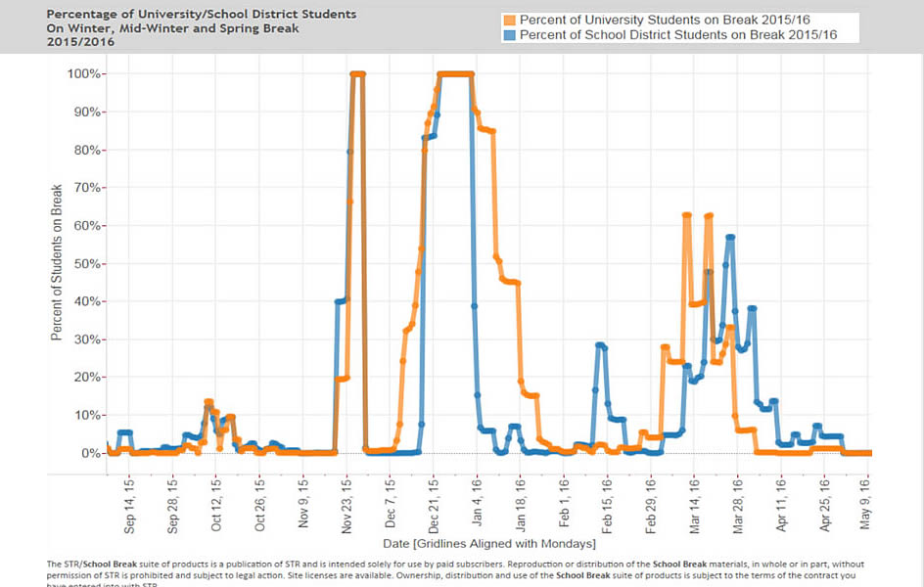The image size is (924, 587).
Task: Click the Jan 4, 16 date label
Action: point(477,503)
